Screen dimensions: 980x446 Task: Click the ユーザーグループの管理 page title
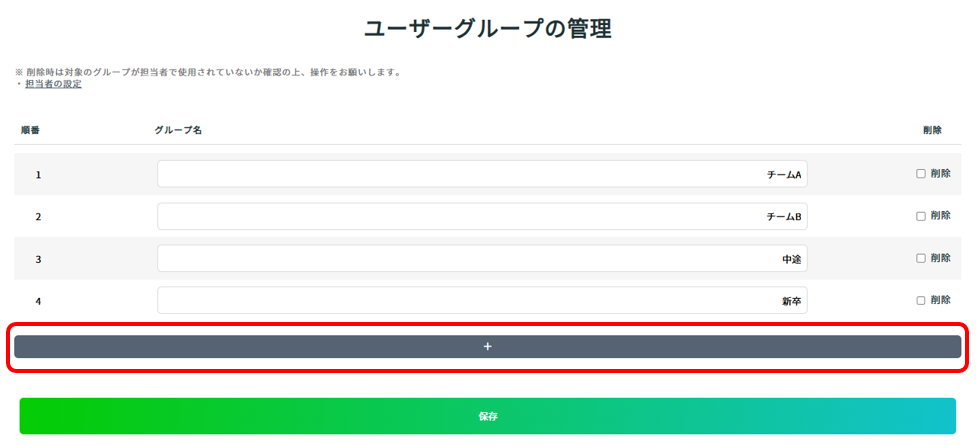[x=487, y=29]
